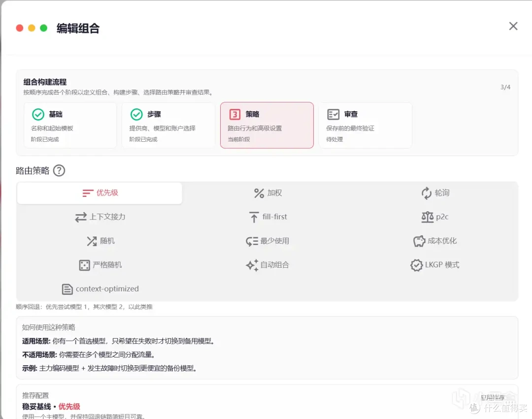Screen dimensions: 532x419
Task: Click the 策略 current stage card
Action: click(x=267, y=126)
